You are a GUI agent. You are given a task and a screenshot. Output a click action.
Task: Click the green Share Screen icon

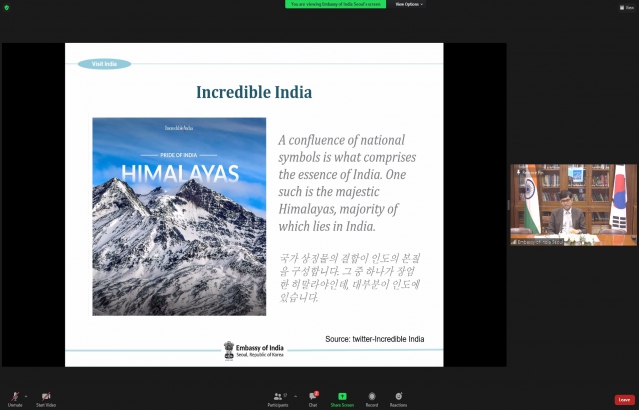click(342, 397)
